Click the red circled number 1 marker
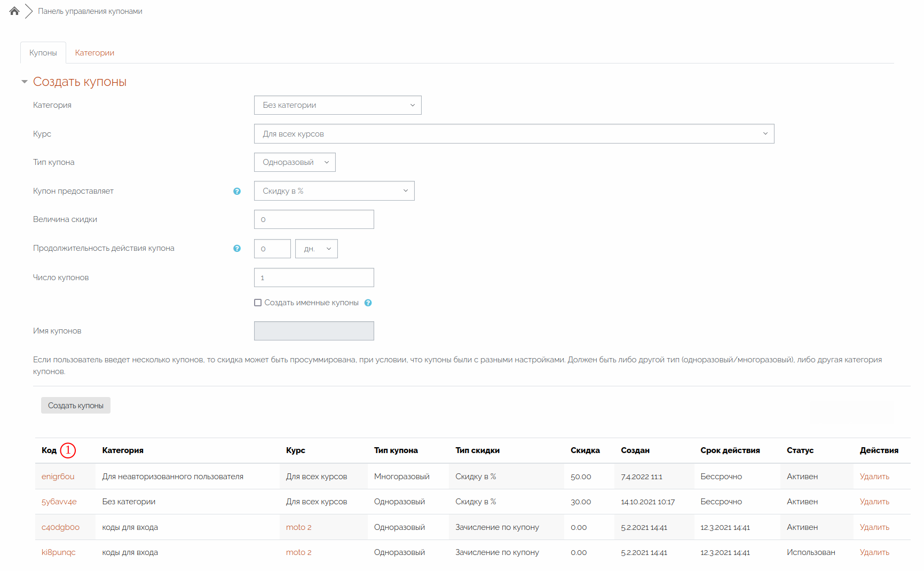This screenshot has width=924, height=571. [x=68, y=450]
